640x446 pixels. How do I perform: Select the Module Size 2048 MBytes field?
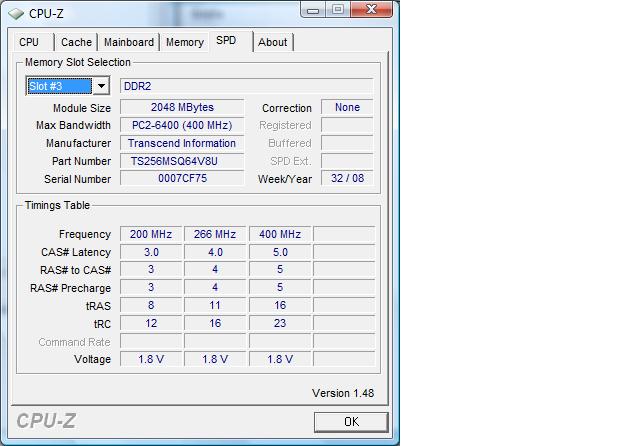tap(182, 107)
